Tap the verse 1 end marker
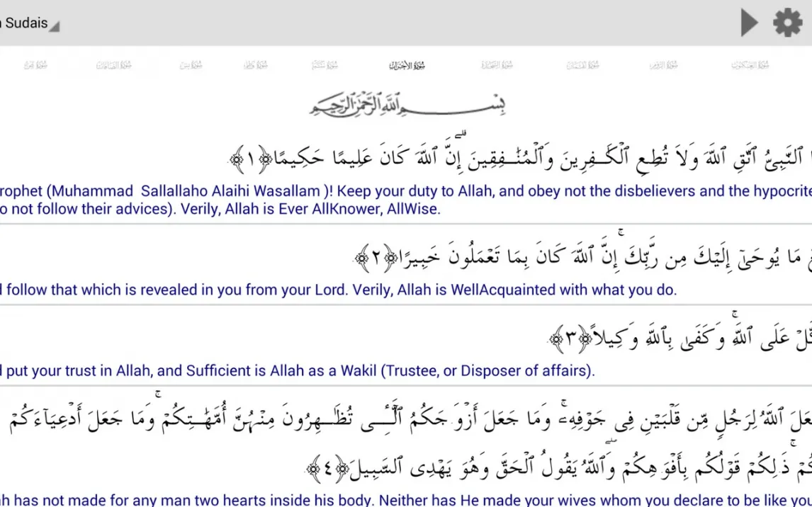Image resolution: width=812 pixels, height=507 pixels. click(251, 159)
